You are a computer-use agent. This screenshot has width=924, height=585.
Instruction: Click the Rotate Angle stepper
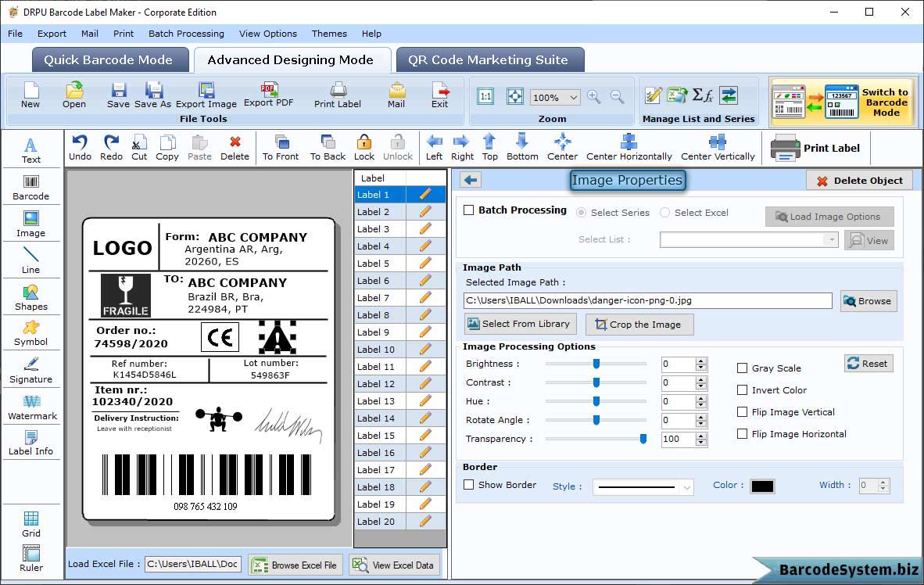click(700, 421)
